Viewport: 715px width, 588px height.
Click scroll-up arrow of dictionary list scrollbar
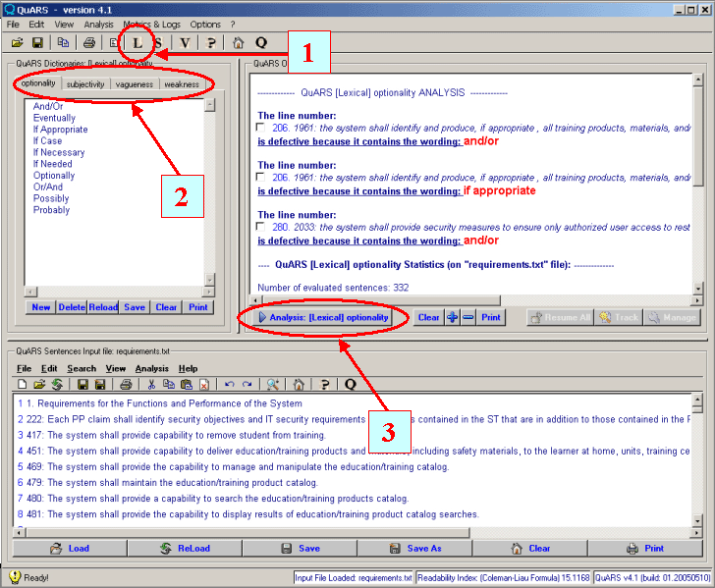tap(210, 105)
